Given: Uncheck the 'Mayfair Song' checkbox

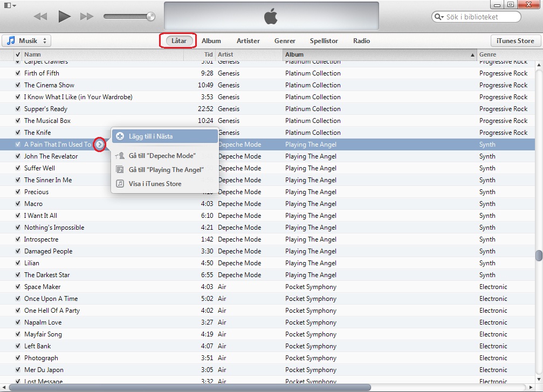Looking at the screenshot, I should [18, 334].
